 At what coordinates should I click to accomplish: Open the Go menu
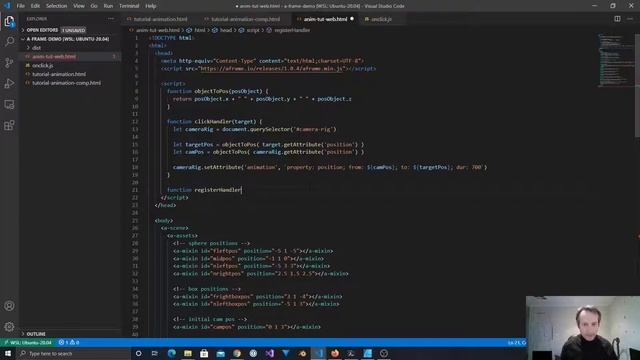pos(94,6)
